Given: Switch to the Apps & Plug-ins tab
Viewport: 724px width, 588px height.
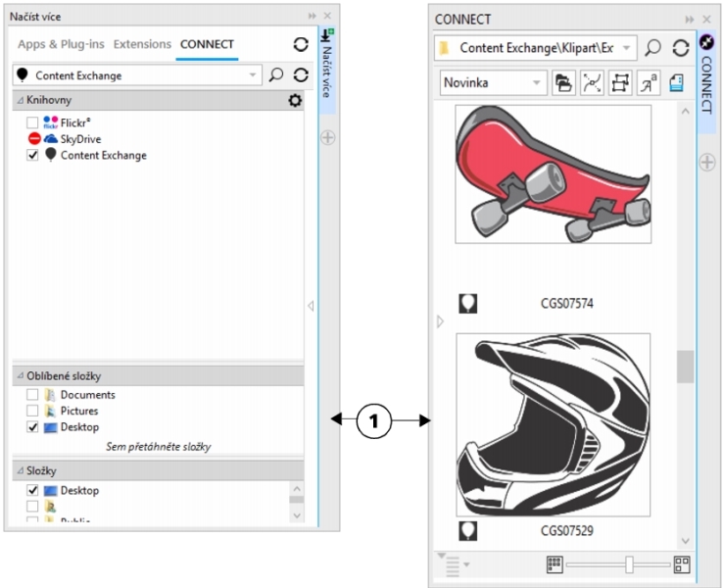Looking at the screenshot, I should tap(62, 44).
